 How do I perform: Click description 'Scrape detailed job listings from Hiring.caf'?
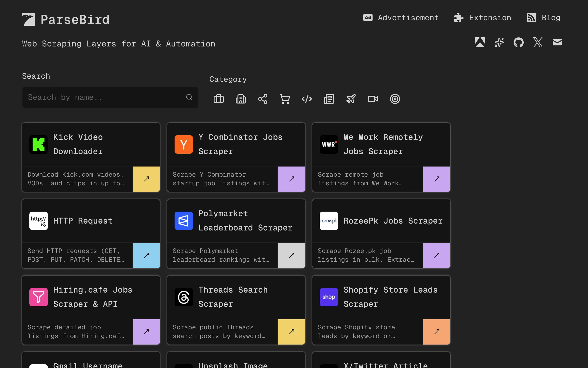76,332
